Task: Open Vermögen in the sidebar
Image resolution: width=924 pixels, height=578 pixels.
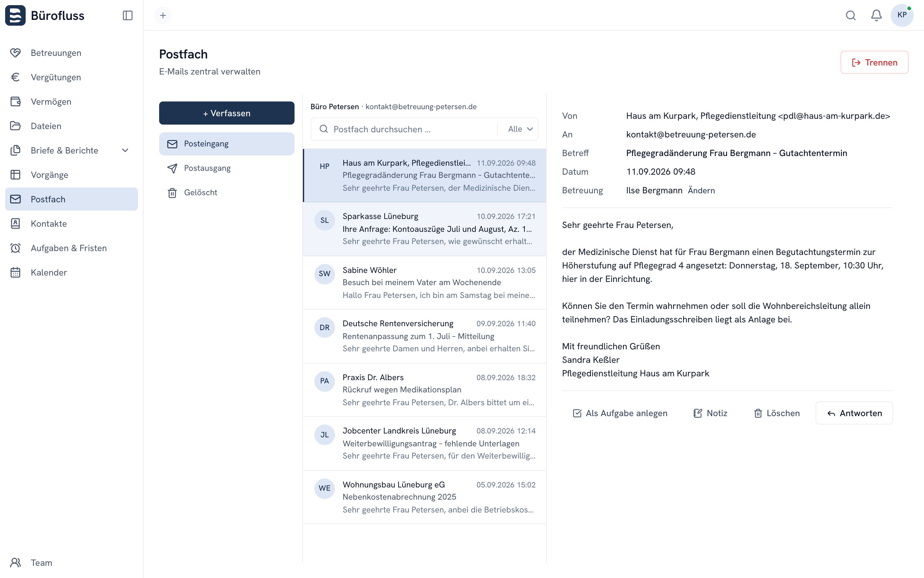Action: coord(72,102)
